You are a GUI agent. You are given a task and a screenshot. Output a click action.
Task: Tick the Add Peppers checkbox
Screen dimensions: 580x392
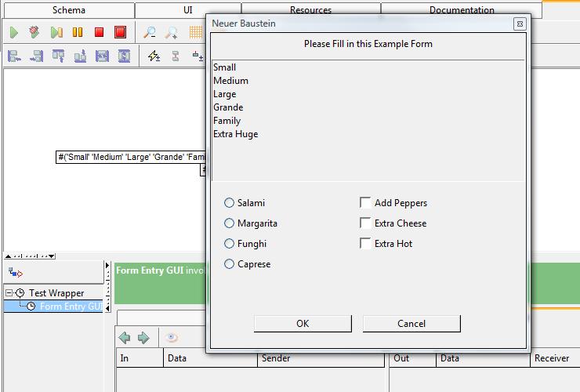coord(365,203)
